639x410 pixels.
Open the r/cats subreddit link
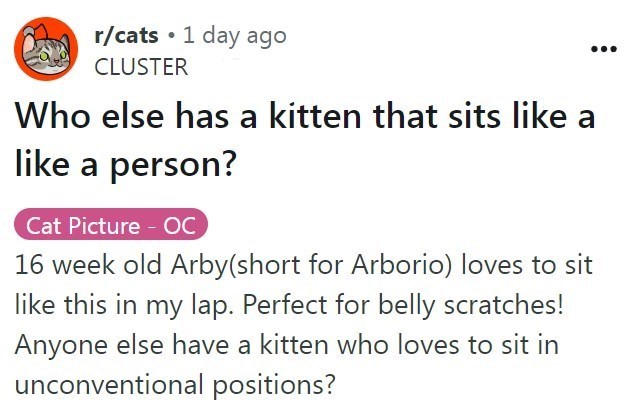coord(124,36)
